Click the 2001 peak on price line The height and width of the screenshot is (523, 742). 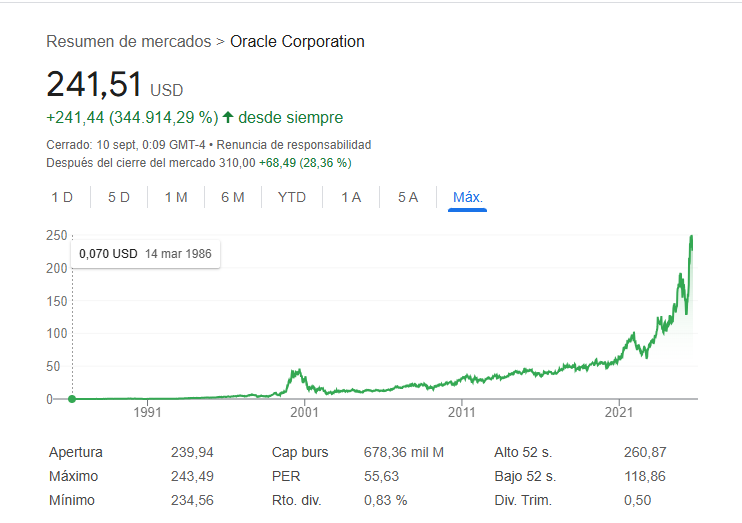297,371
